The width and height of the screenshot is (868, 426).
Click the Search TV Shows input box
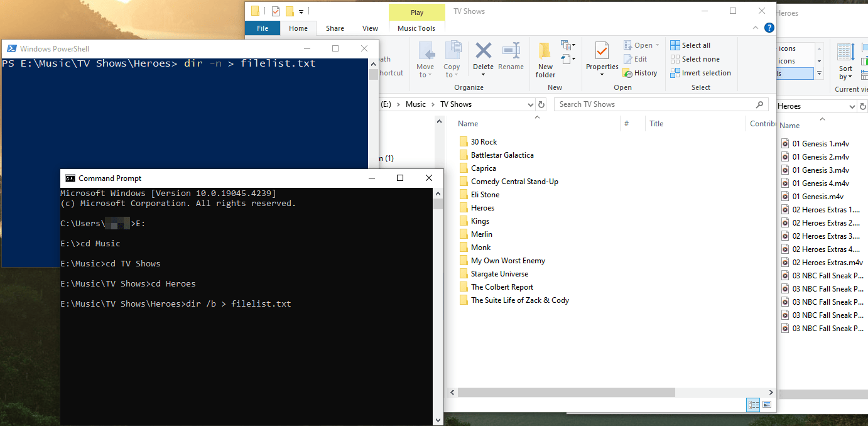pos(653,104)
